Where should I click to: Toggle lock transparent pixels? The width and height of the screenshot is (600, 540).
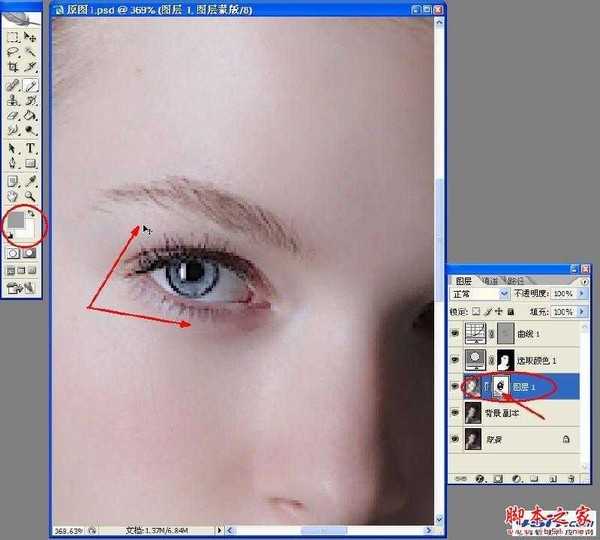click(476, 312)
